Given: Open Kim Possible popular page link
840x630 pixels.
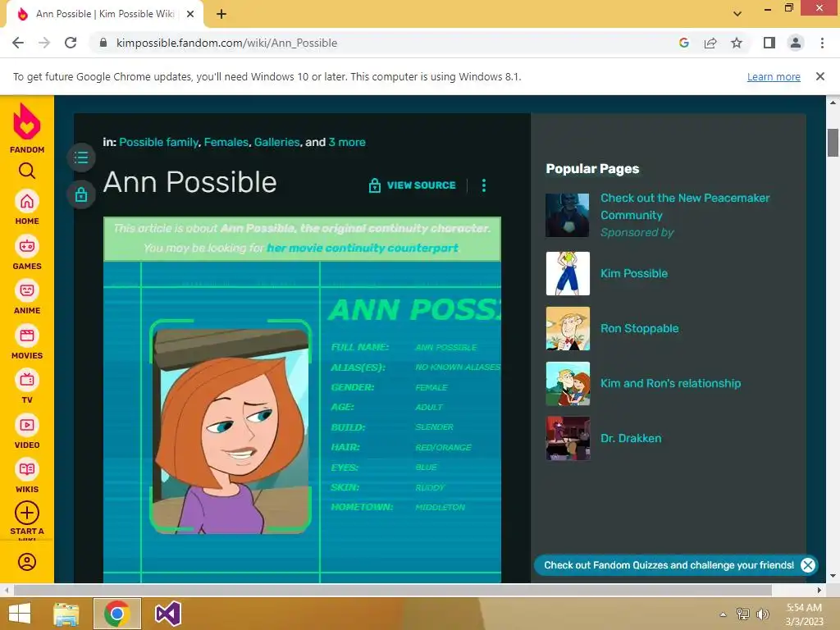Looking at the screenshot, I should pos(634,273).
